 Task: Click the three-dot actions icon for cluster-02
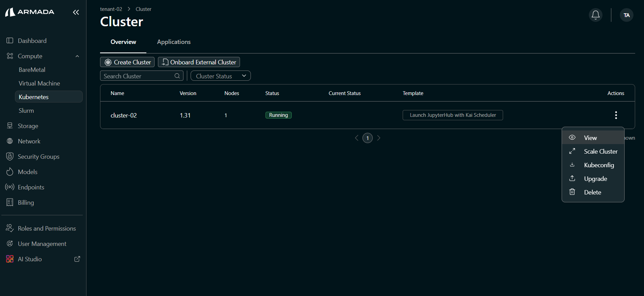(x=616, y=115)
